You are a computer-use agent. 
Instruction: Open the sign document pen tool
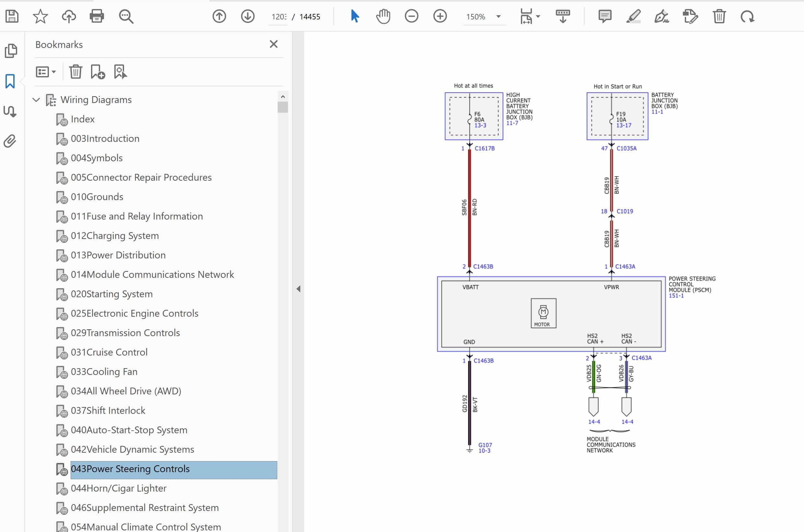[x=662, y=16]
